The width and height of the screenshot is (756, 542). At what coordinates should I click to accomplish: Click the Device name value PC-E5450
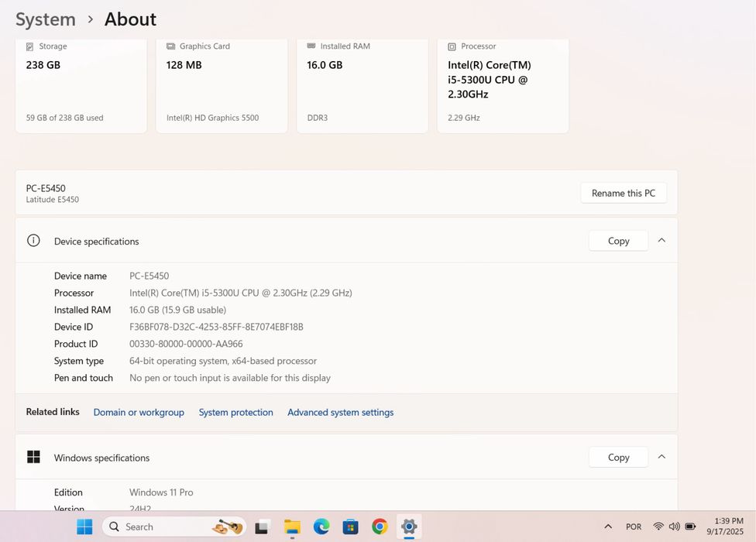(149, 276)
